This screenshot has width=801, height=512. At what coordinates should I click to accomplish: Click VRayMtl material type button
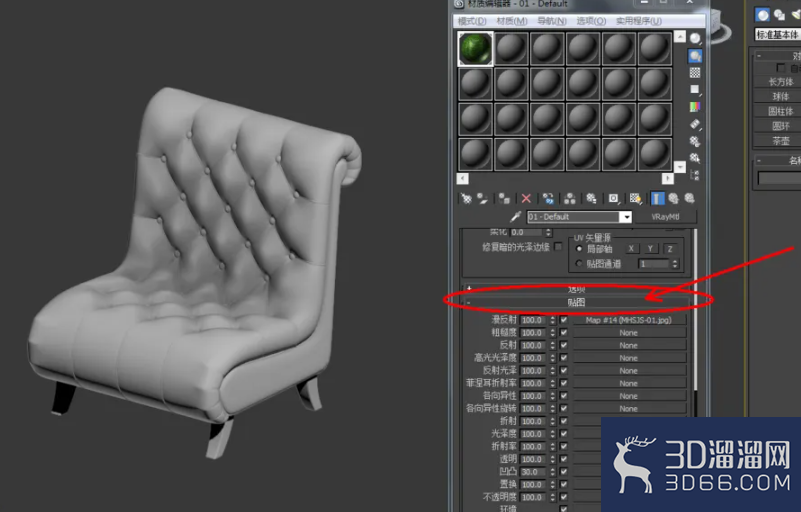tap(666, 217)
